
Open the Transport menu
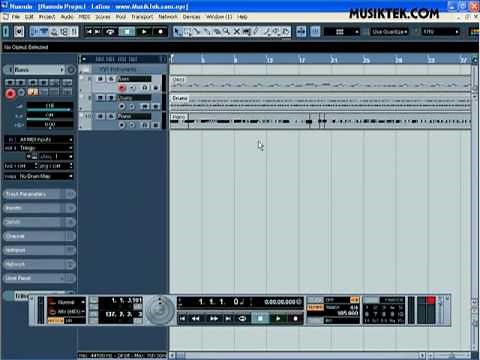tap(142, 17)
